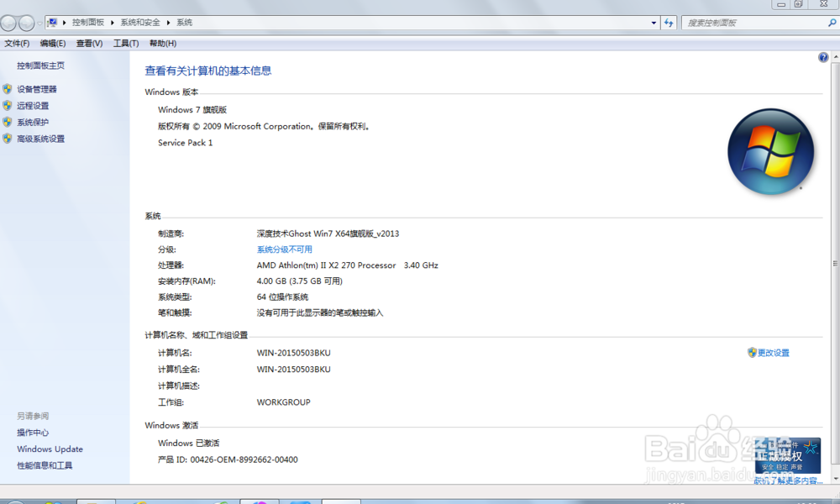Click WORKGROUP text
Viewport: 840px width, 504px height.
click(283, 402)
